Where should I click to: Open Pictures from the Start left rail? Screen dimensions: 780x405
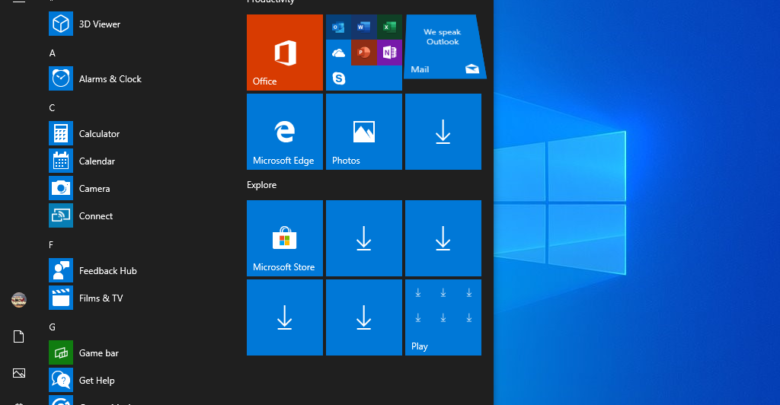click(x=19, y=373)
